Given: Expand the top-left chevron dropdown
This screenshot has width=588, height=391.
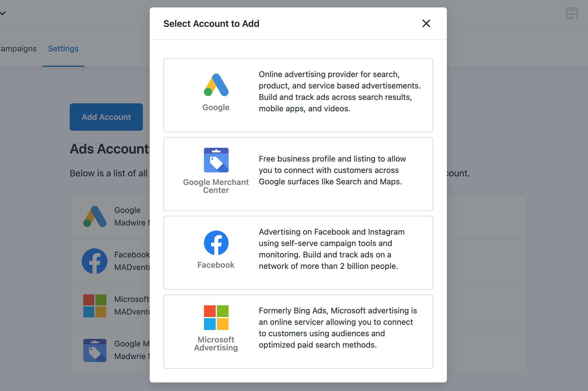Looking at the screenshot, I should 3,13.
